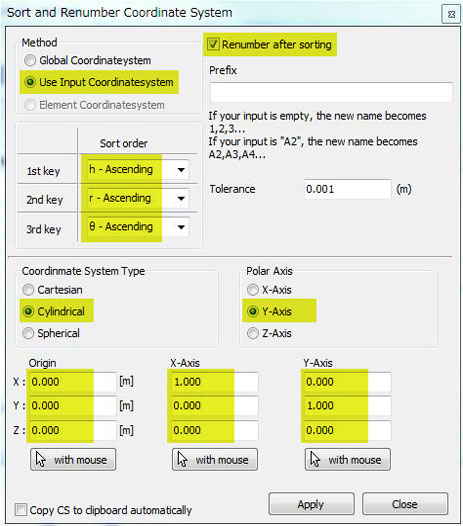
Task: Click the Apply button
Action: [311, 504]
